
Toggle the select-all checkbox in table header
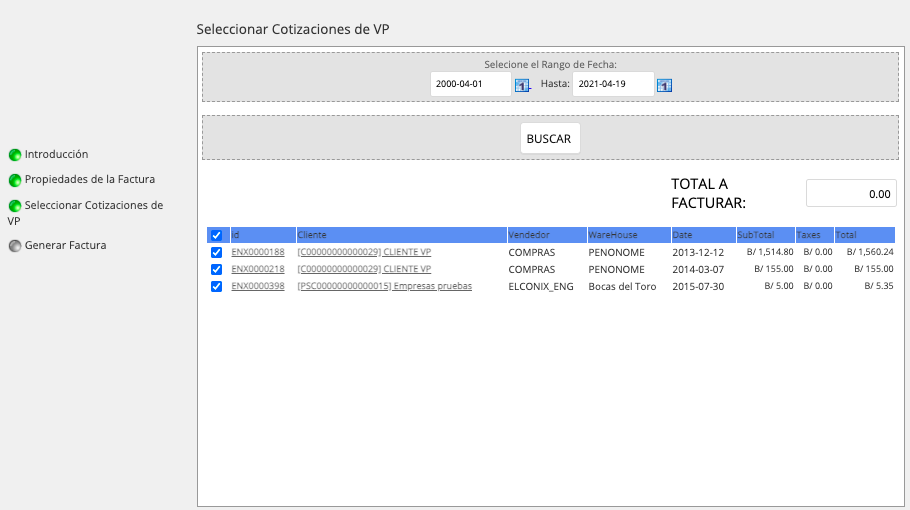click(216, 235)
